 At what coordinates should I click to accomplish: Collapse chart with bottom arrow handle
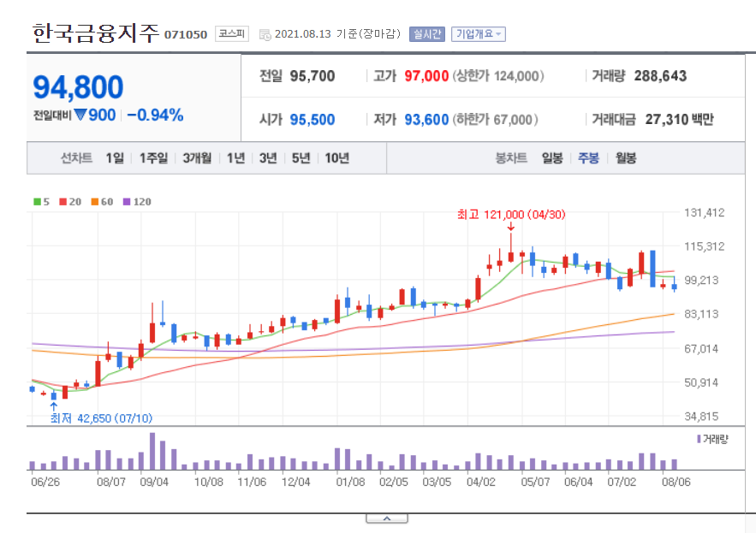(x=387, y=518)
